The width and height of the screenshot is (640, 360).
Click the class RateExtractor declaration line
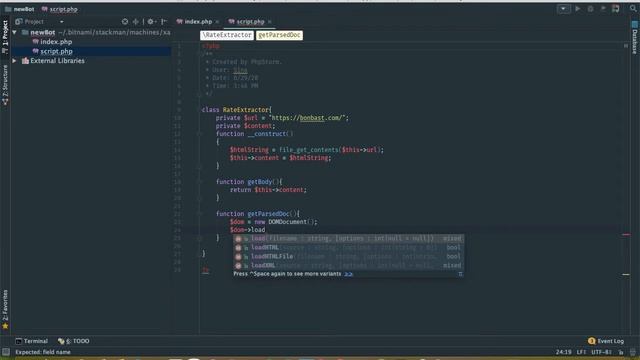236,110
